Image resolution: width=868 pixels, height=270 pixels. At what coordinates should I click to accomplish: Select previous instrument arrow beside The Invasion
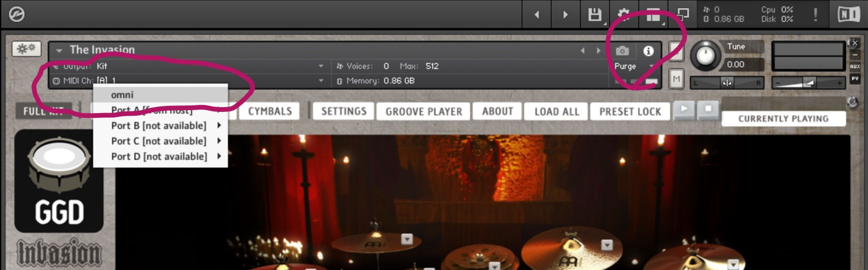click(583, 51)
